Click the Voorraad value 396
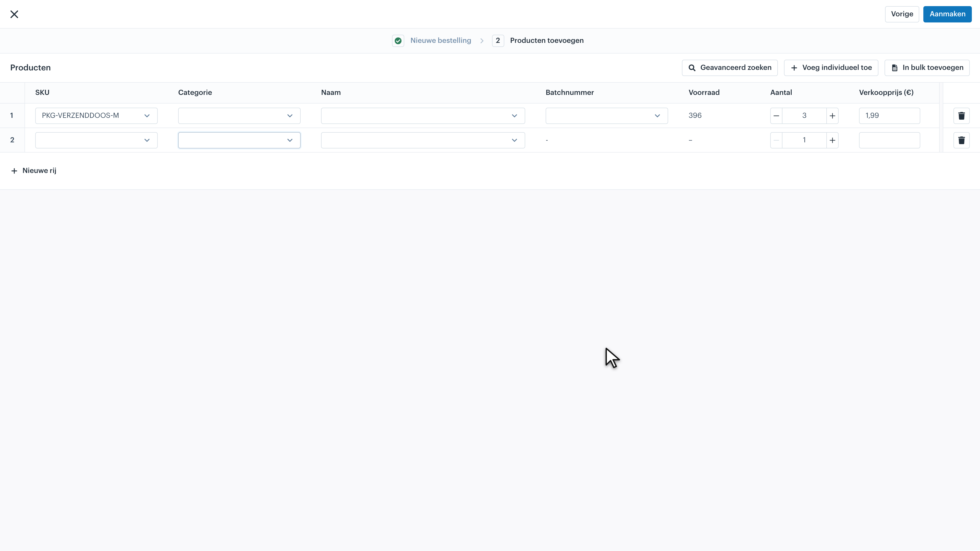The height and width of the screenshot is (551, 980). [x=695, y=116]
